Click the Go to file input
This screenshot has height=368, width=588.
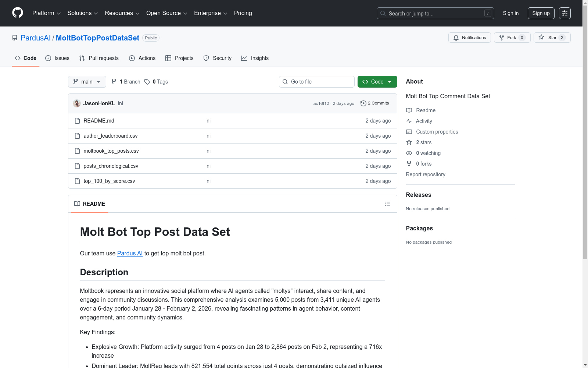317,82
